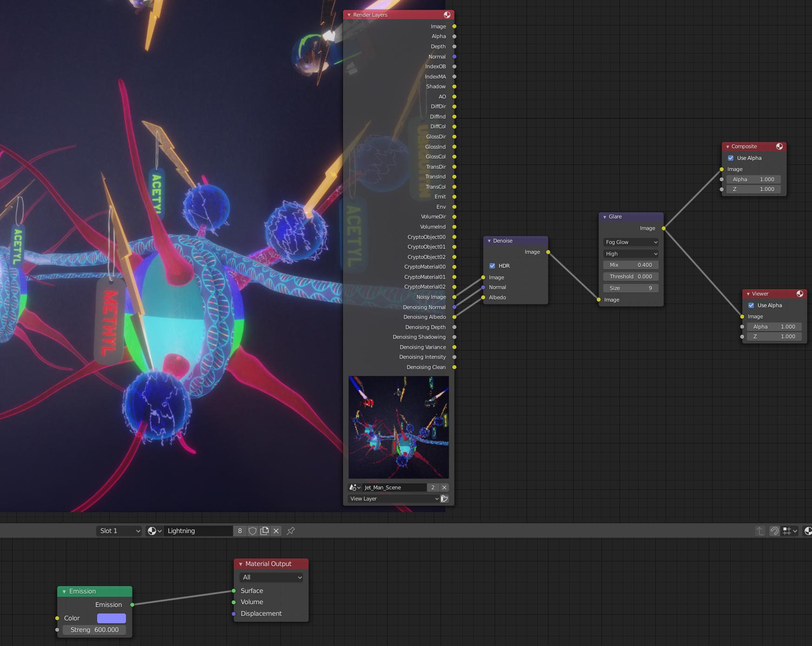Click Emission Strength 600.000 field
Image resolution: width=812 pixels, height=646 pixels.
[x=94, y=630]
